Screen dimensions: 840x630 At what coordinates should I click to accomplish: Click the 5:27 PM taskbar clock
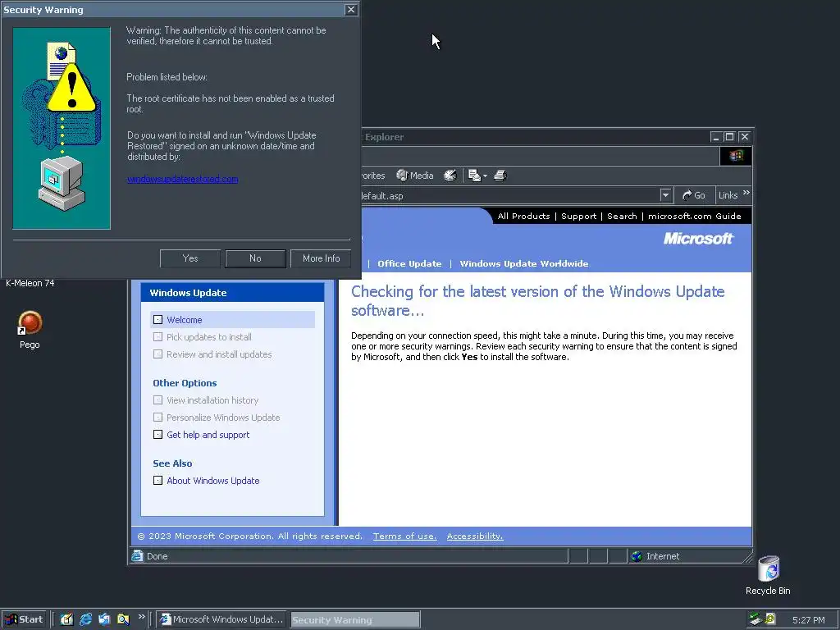coord(808,620)
